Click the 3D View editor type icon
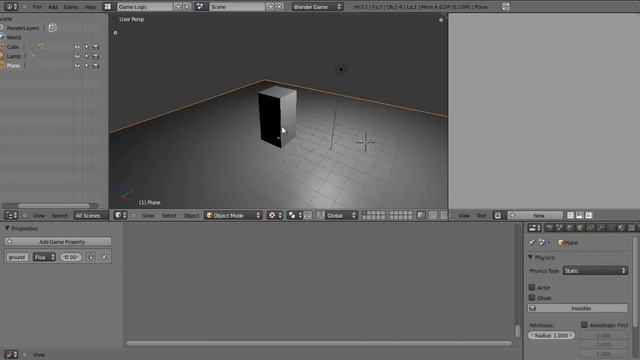This screenshot has width=640, height=360. coord(120,216)
